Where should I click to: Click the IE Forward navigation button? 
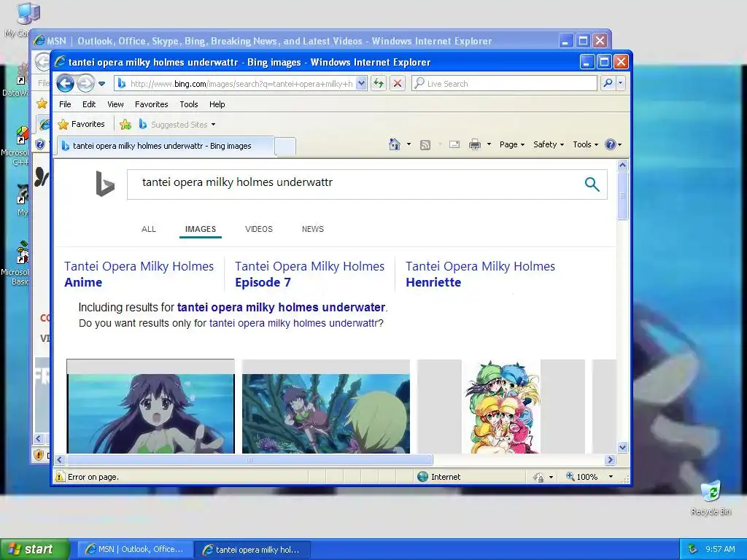[x=86, y=84]
